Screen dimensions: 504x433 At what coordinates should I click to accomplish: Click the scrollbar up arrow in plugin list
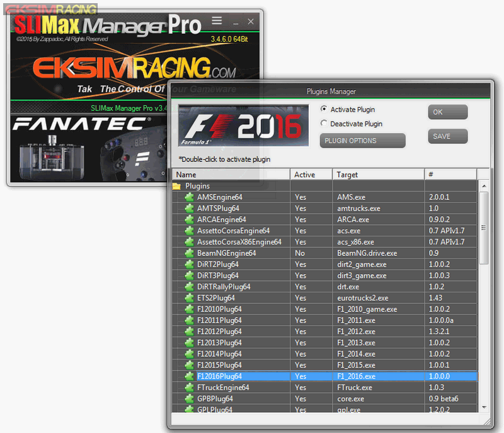click(484, 186)
